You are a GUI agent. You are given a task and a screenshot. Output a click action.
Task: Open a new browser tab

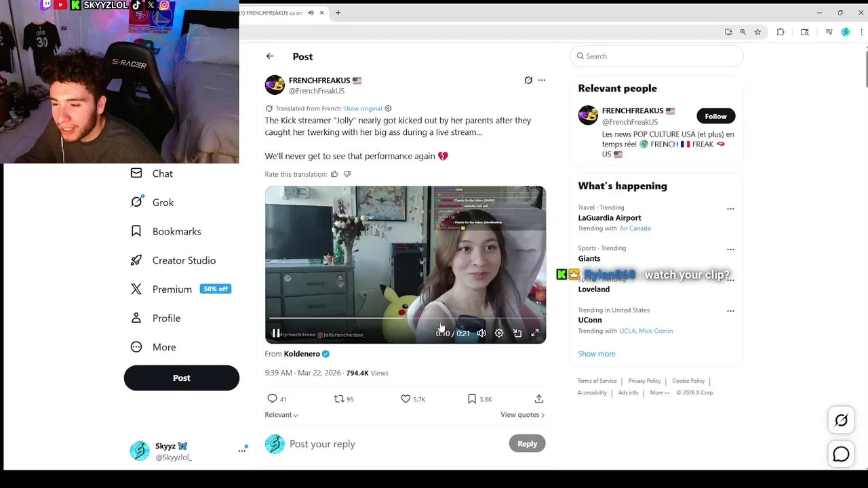[x=338, y=12]
